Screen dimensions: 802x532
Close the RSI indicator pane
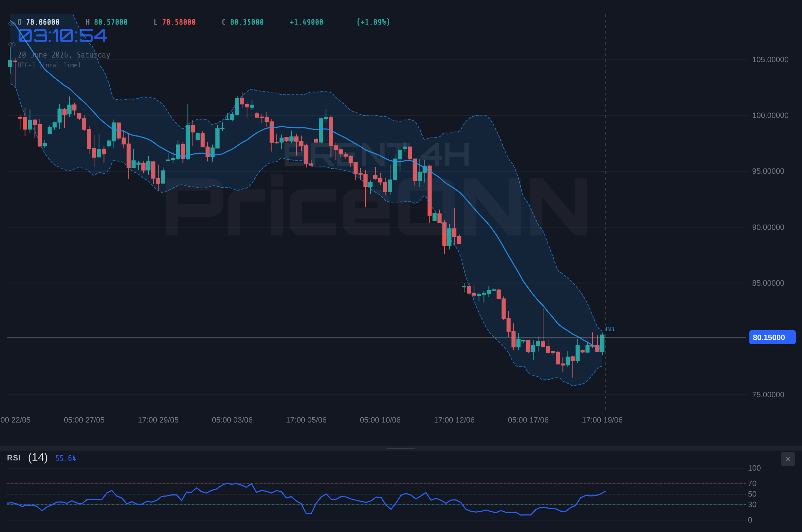tap(788, 459)
